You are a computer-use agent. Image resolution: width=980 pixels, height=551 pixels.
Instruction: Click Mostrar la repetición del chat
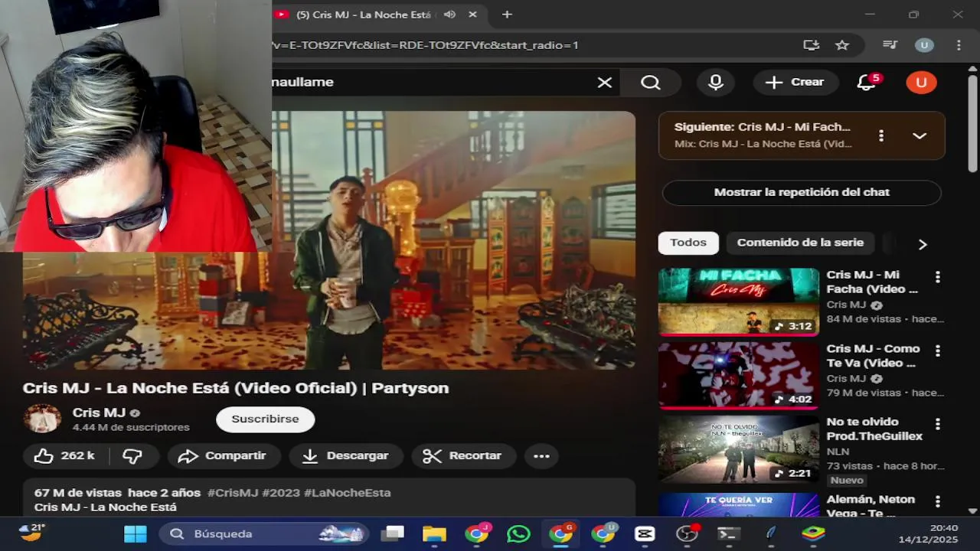(802, 193)
